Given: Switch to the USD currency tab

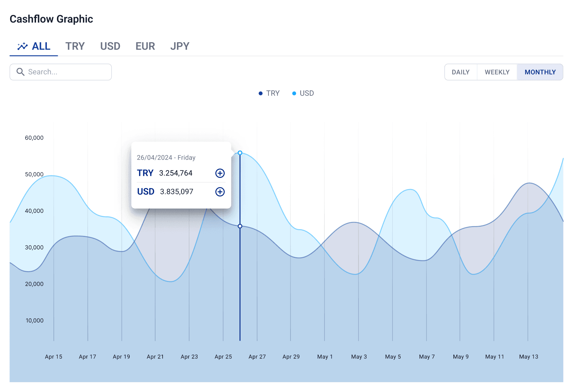Looking at the screenshot, I should tap(110, 46).
